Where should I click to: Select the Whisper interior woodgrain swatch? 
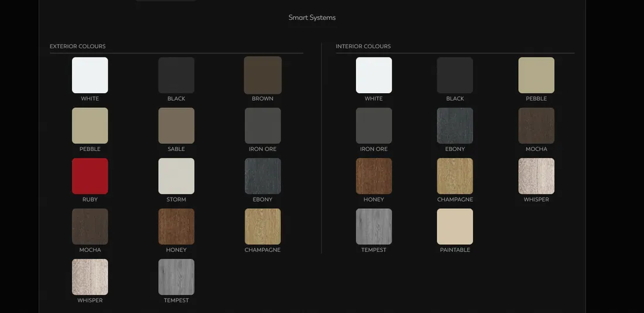coord(536,176)
